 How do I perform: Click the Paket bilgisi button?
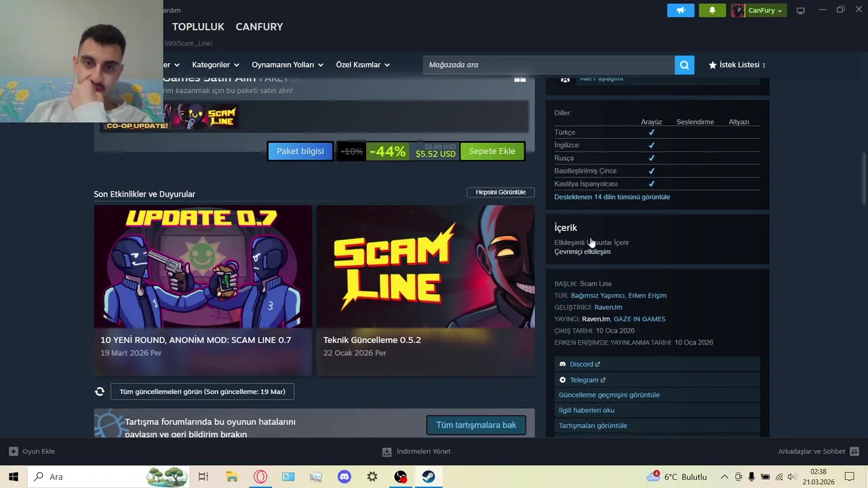[300, 151]
